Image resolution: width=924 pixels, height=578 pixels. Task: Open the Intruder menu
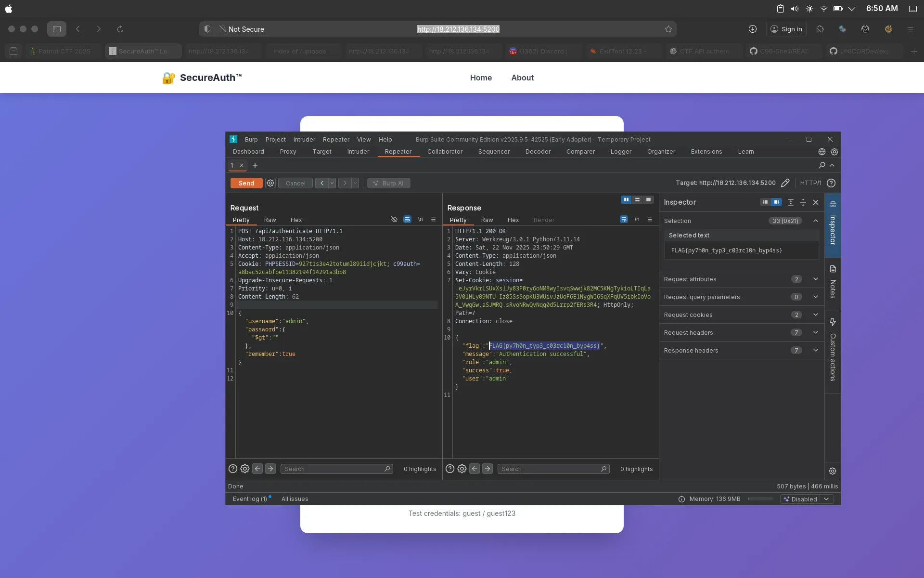point(304,140)
